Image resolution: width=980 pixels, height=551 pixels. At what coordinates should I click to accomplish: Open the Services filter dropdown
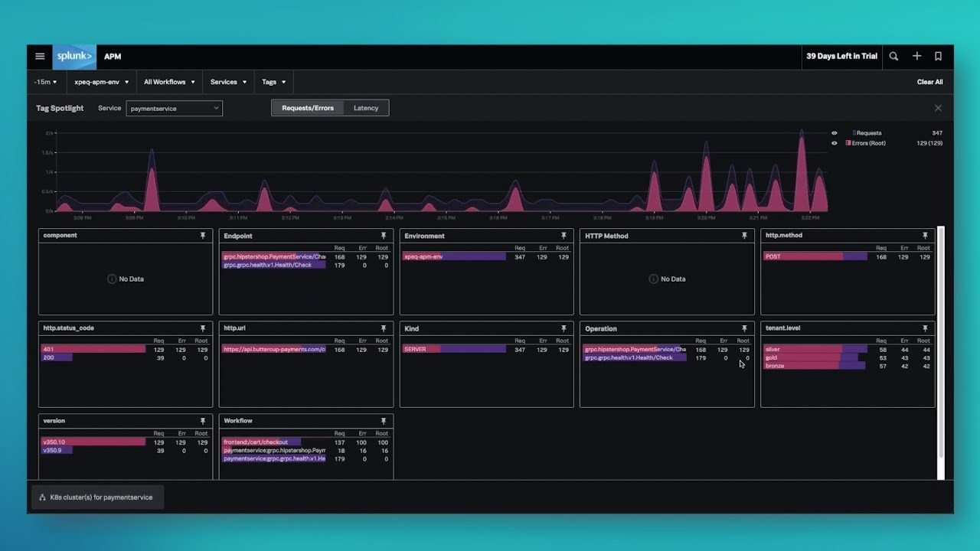(x=229, y=82)
